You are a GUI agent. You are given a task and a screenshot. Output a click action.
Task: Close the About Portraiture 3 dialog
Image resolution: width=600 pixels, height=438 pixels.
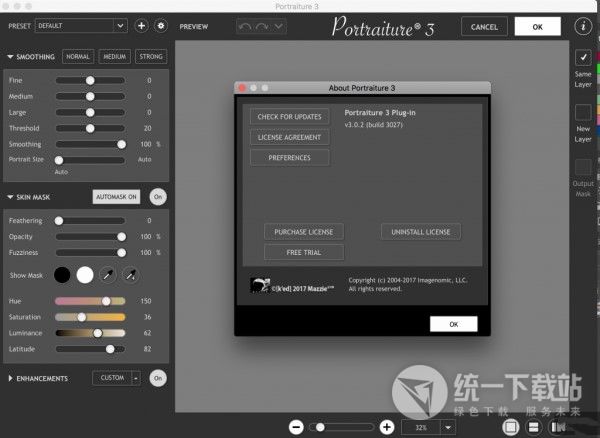pyautogui.click(x=242, y=88)
